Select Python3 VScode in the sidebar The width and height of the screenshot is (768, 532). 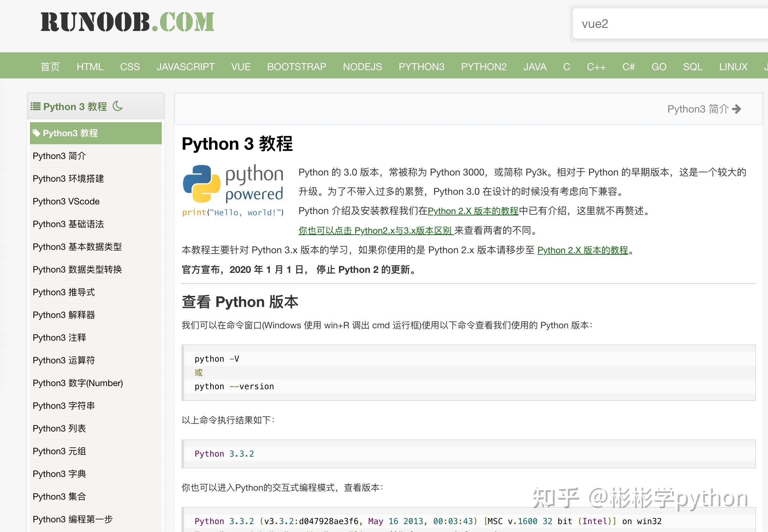tap(66, 201)
